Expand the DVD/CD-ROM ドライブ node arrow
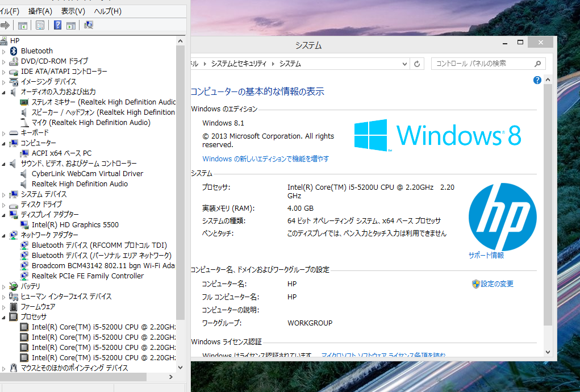 coord(4,62)
